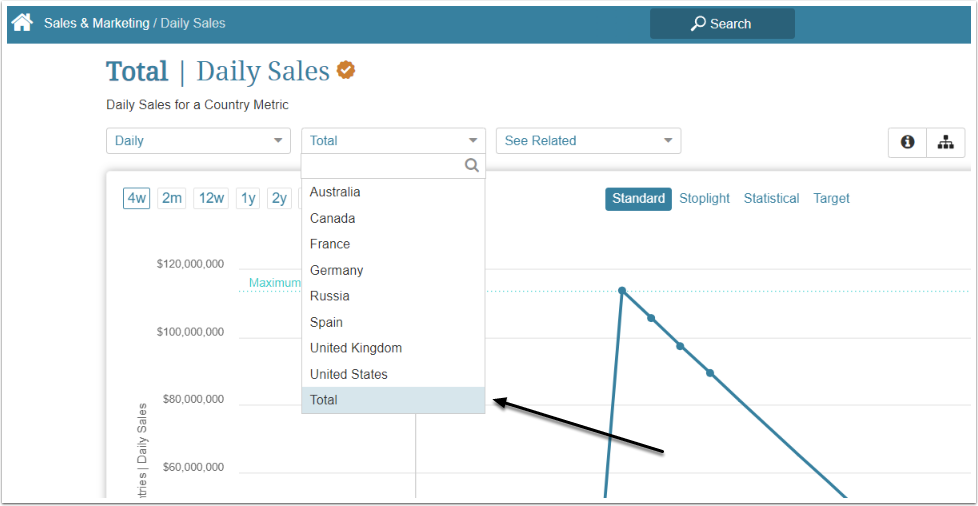Open the Sales & Marketing breadcrumb link
The width and height of the screenshot is (978, 506).
pyautogui.click(x=96, y=22)
